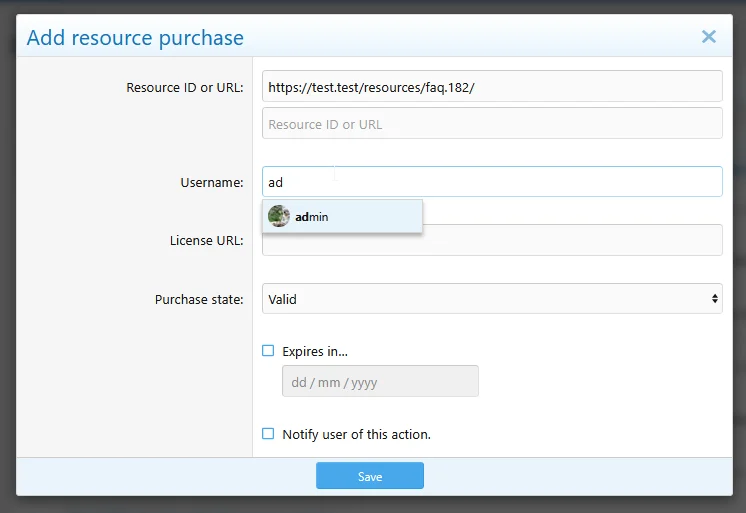The image size is (746, 513).
Task: Focus the field containing the faq.182 URL
Action: click(491, 86)
